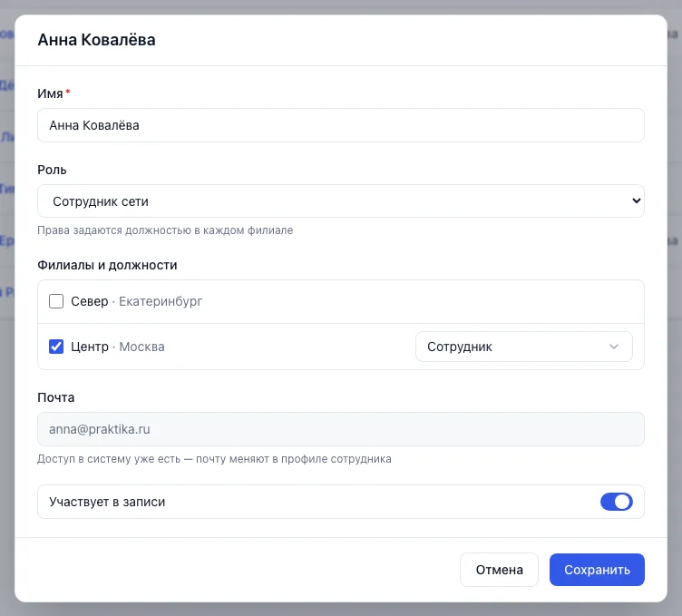Click the dialog title Анна Ковалёва
This screenshot has width=682, height=616.
point(96,40)
